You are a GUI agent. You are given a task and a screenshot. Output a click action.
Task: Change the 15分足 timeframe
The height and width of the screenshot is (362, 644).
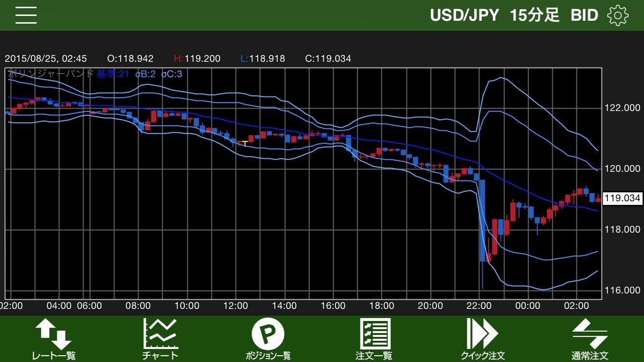[534, 15]
